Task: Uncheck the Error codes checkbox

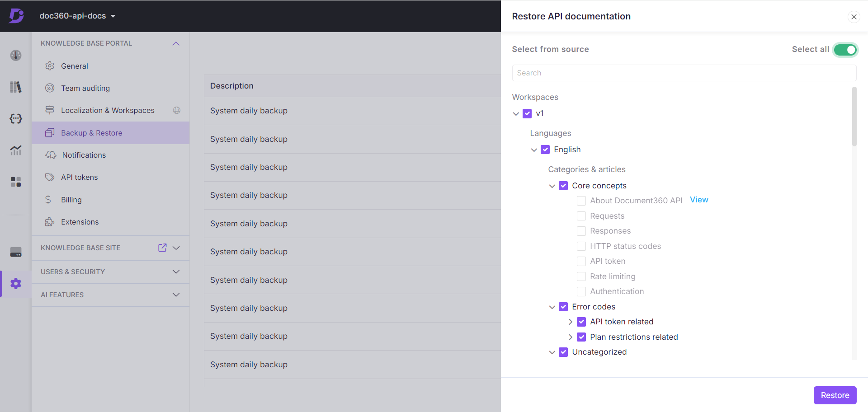Action: click(x=563, y=307)
